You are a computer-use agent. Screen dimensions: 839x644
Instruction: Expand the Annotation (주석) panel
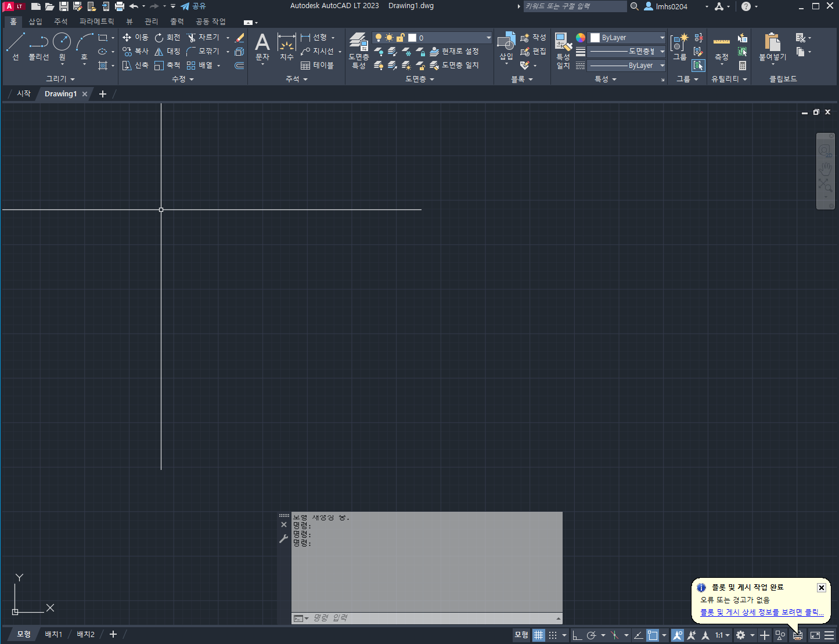[x=297, y=79]
